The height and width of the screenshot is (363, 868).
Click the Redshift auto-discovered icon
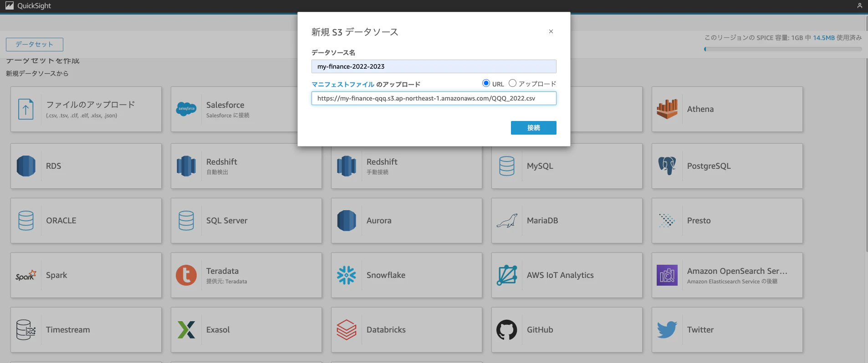click(x=186, y=166)
